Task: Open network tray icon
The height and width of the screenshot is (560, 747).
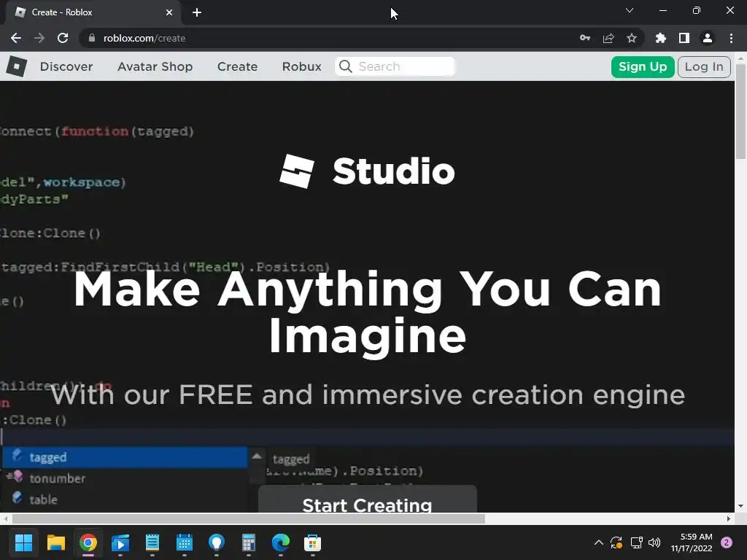Action: [x=636, y=542]
